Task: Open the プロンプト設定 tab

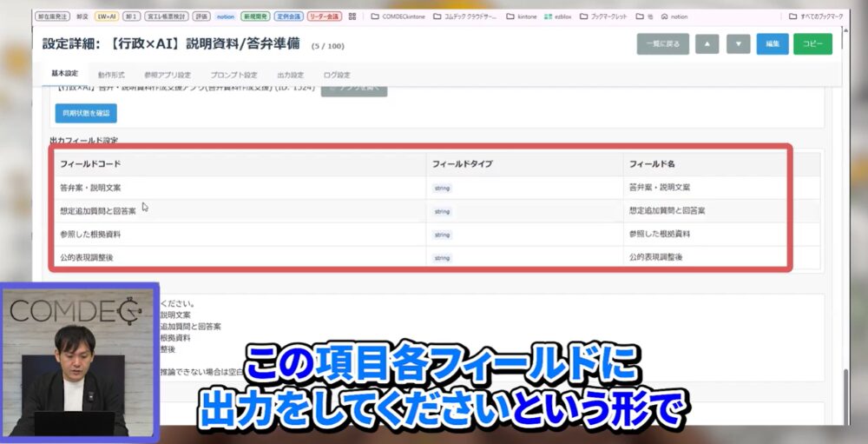Action: point(233,75)
